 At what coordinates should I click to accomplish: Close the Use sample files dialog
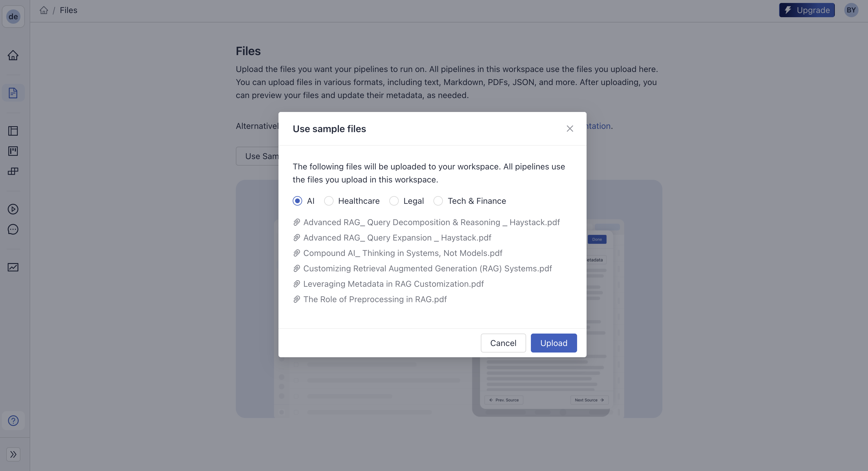click(570, 129)
